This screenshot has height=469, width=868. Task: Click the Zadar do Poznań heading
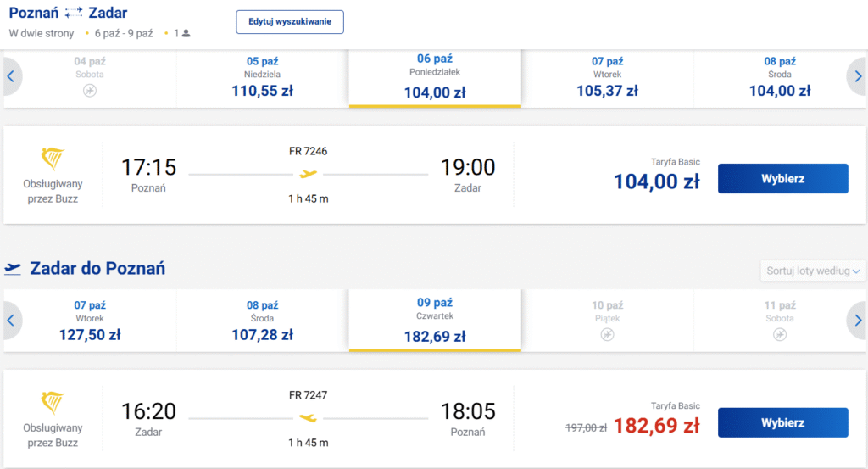click(x=97, y=269)
